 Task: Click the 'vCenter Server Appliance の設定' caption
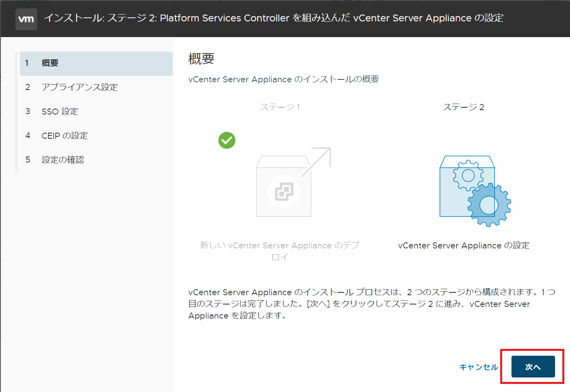(x=463, y=246)
